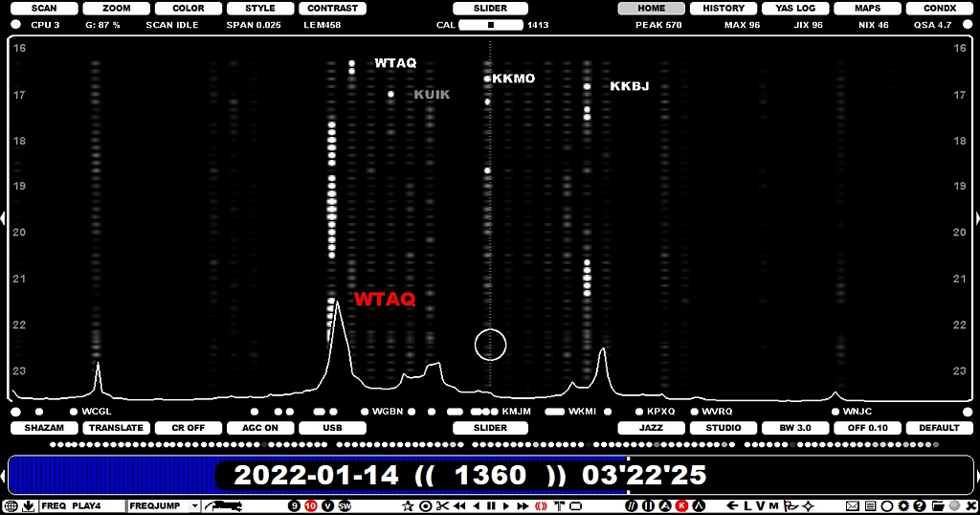The height and width of the screenshot is (515, 980).
Task: Click the scissors cut icon
Action: coord(441,505)
